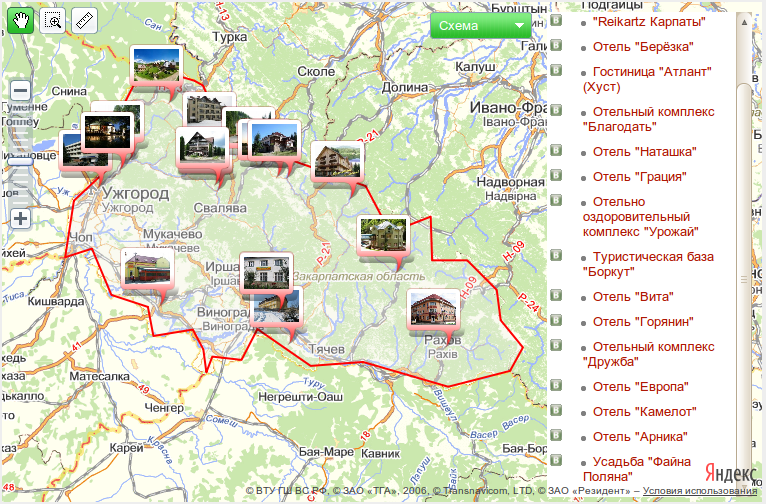Open Отельно оздоровительный комплекс "Урожай" link
766x504 pixels.
coord(641,217)
